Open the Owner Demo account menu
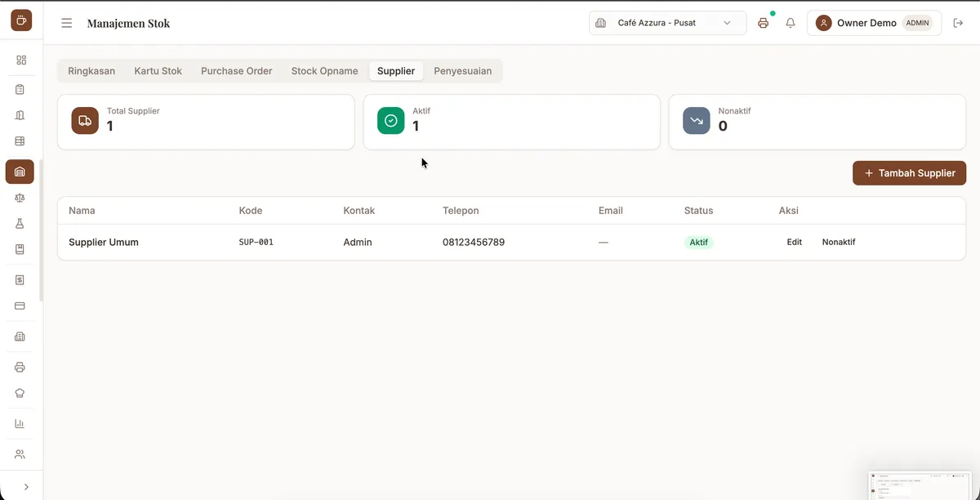The width and height of the screenshot is (980, 500). [x=874, y=23]
